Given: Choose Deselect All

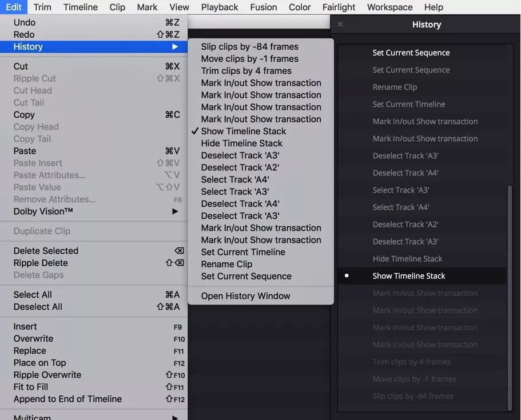Looking at the screenshot, I should pyautogui.click(x=94, y=306).
